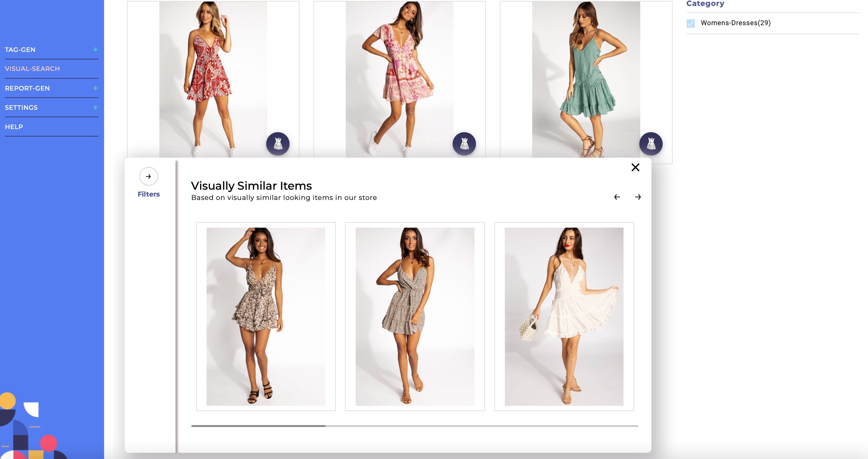This screenshot has height=459, width=868.
Task: Click the dress icon on red paisley dress
Action: coord(278,144)
